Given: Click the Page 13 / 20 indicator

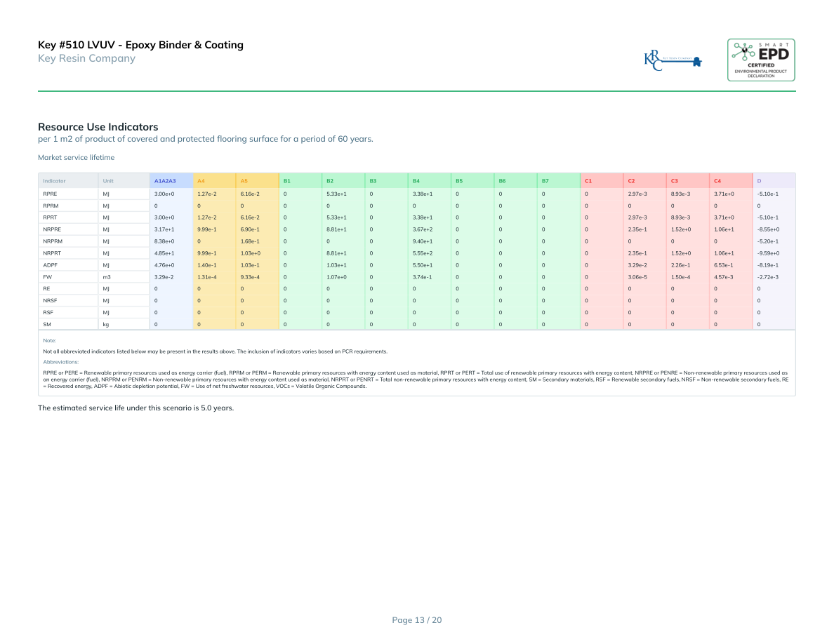Looking at the screenshot, I should [416, 619].
